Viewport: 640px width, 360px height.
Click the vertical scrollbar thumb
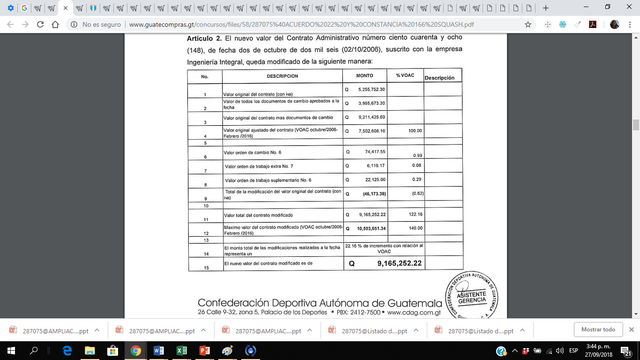point(636,124)
